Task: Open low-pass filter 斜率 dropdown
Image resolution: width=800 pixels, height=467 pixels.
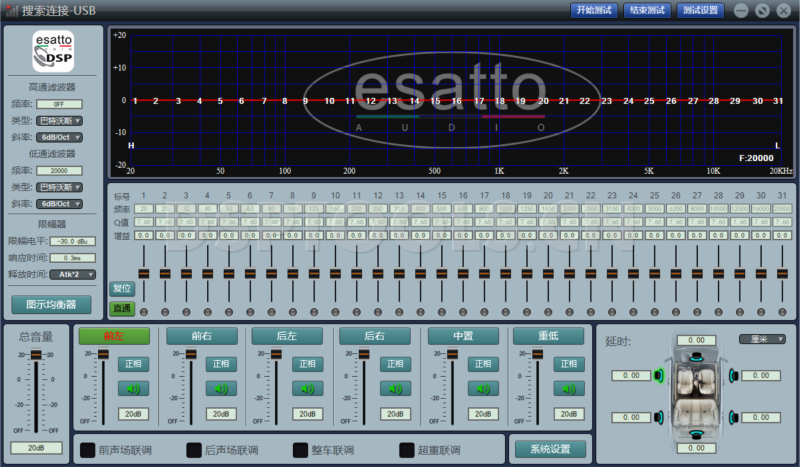Action: pyautogui.click(x=60, y=204)
